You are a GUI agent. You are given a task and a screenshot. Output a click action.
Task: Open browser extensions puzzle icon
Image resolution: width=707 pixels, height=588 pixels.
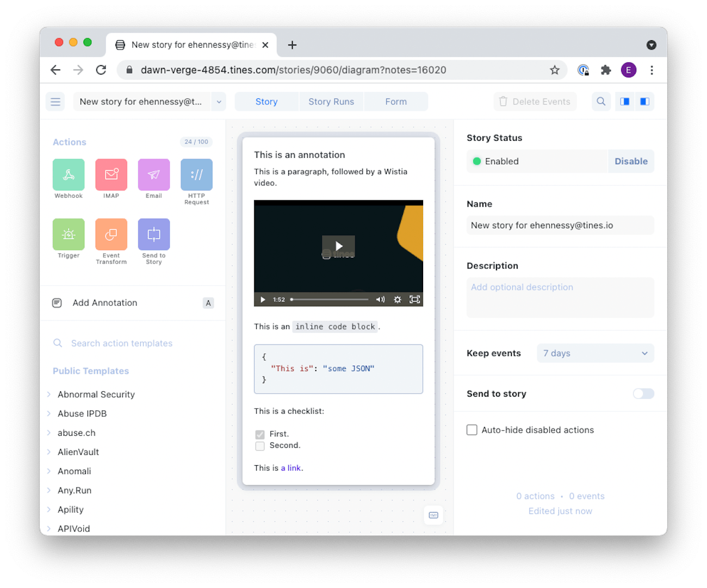606,70
